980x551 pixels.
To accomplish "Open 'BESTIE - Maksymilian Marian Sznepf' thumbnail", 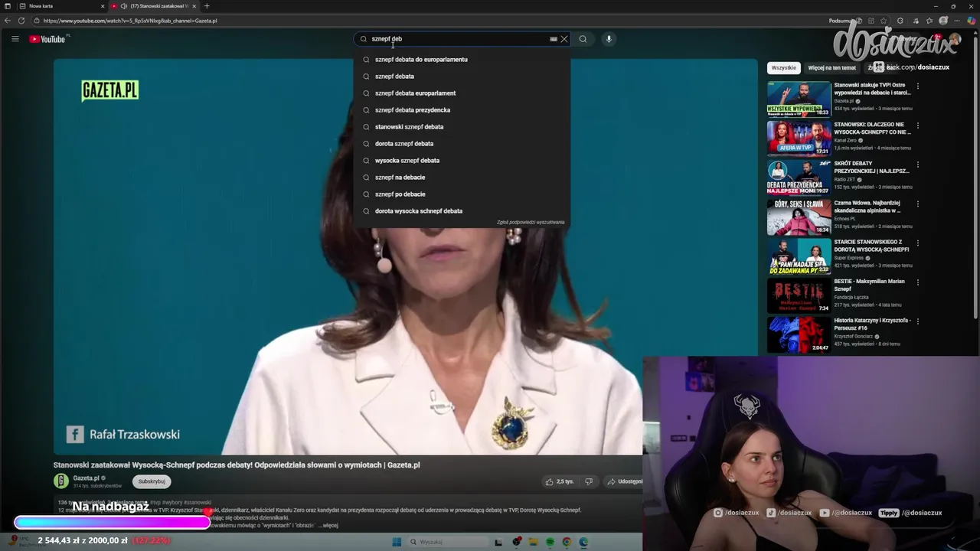I will coord(799,295).
